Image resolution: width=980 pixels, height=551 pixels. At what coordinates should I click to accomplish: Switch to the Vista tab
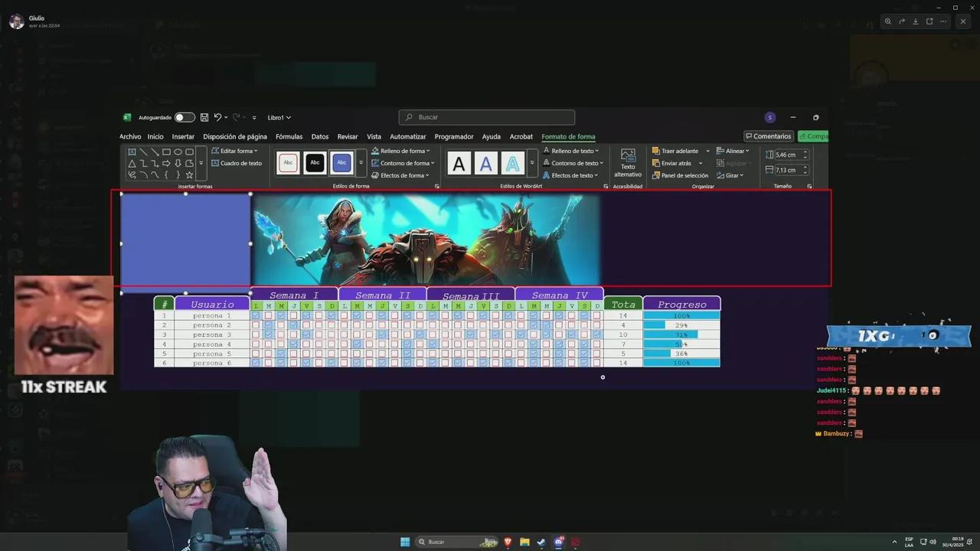point(374,137)
